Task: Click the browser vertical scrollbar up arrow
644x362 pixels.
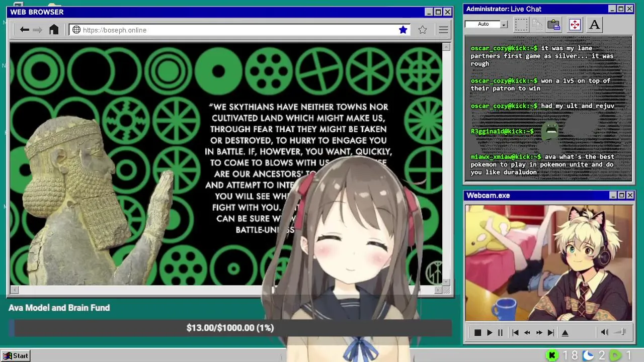Action: [x=446, y=47]
